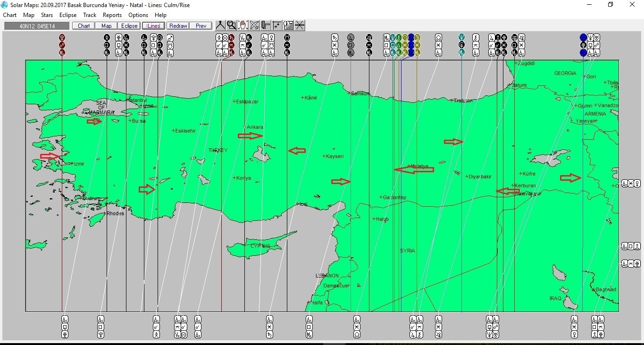644x345 pixels.
Task: Click the flag-shaped toolbar icon
Action: 266,25
